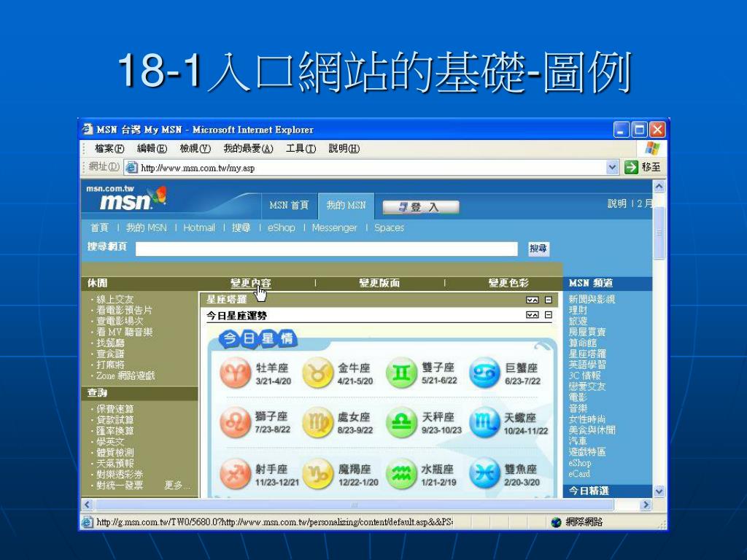Open the address bar dropdown arrow
Viewport: 747px width, 560px height.
pyautogui.click(x=612, y=167)
